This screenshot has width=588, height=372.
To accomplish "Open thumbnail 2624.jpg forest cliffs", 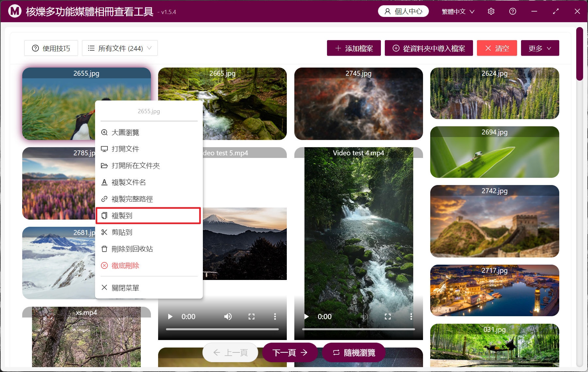I will click(x=495, y=93).
